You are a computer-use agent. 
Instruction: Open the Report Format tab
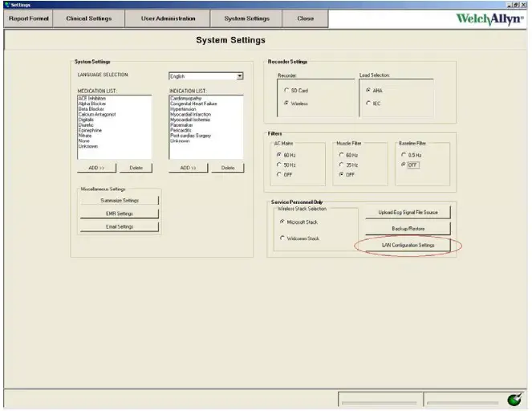coord(29,18)
